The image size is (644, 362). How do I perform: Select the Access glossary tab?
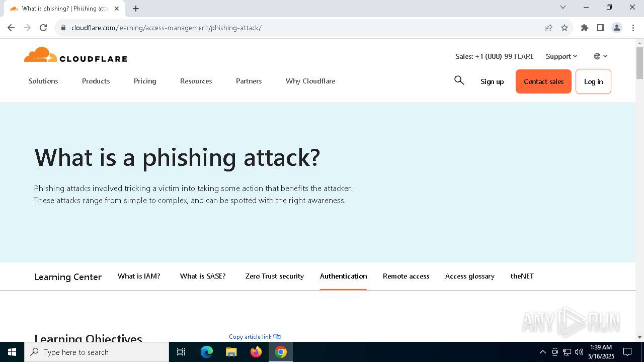(470, 276)
